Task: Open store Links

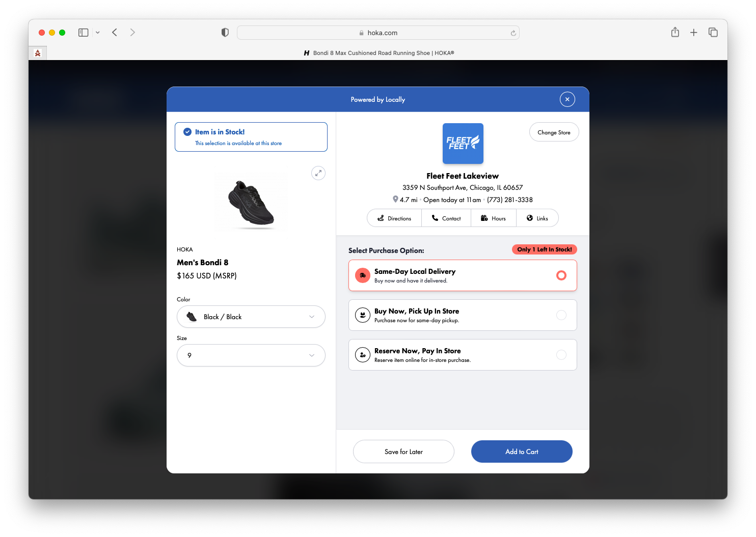Action: click(x=537, y=218)
